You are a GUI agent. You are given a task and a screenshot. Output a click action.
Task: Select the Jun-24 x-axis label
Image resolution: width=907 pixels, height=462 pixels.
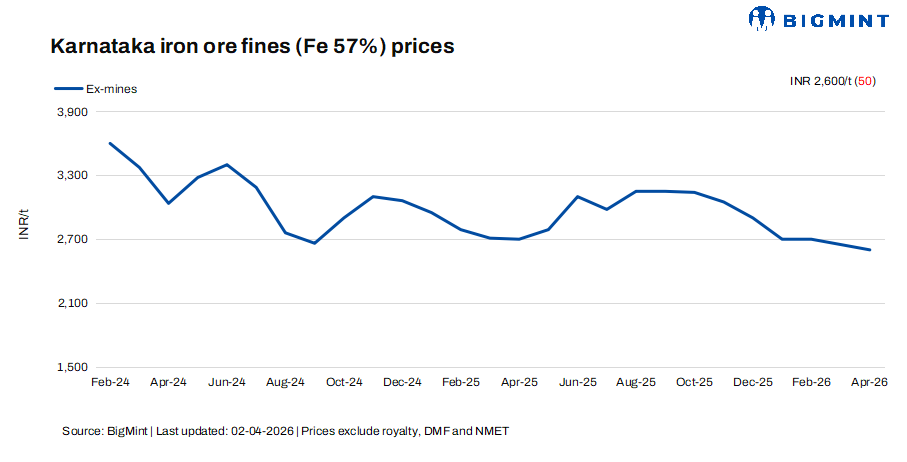click(227, 382)
